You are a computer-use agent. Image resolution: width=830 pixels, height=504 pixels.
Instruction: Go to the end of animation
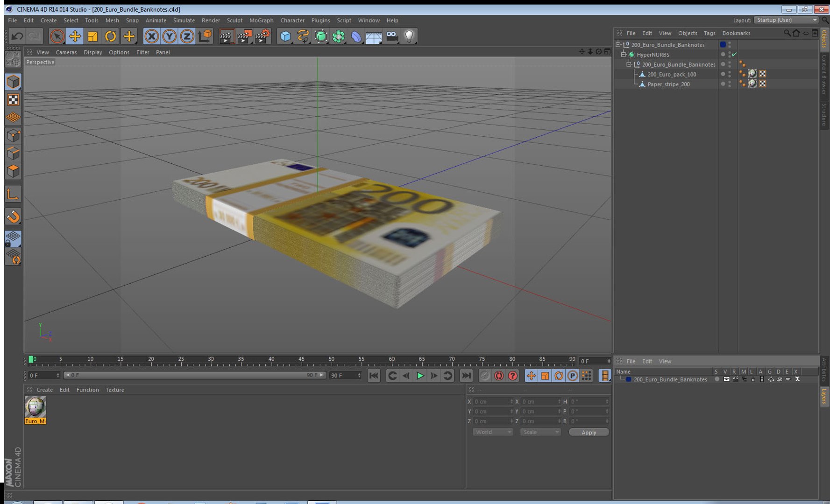click(x=466, y=376)
